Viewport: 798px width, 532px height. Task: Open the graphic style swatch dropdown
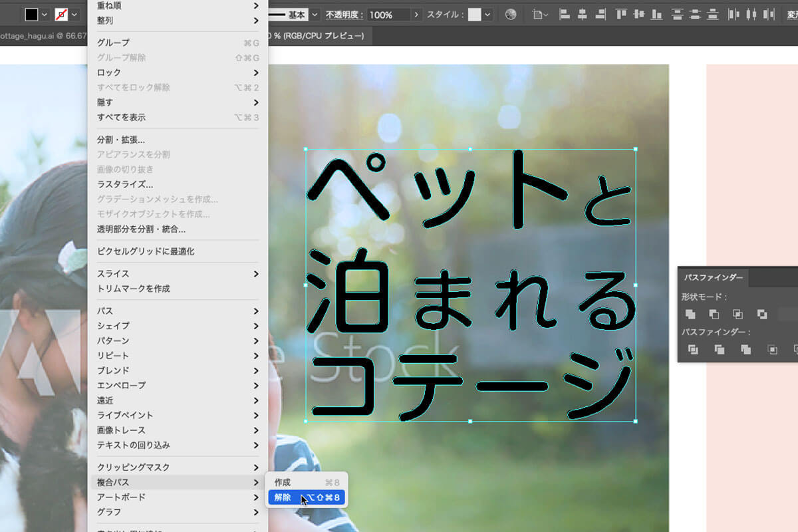click(488, 14)
